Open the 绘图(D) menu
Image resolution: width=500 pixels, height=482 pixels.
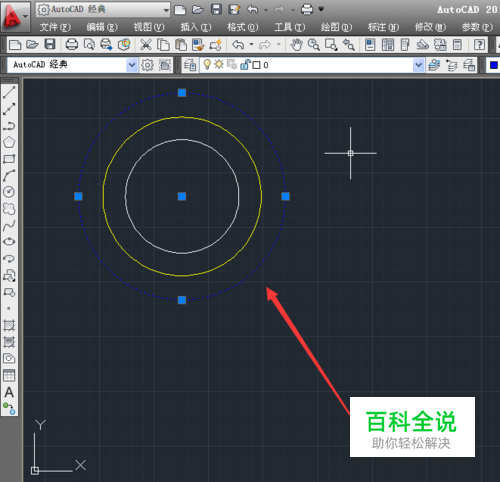pos(336,27)
